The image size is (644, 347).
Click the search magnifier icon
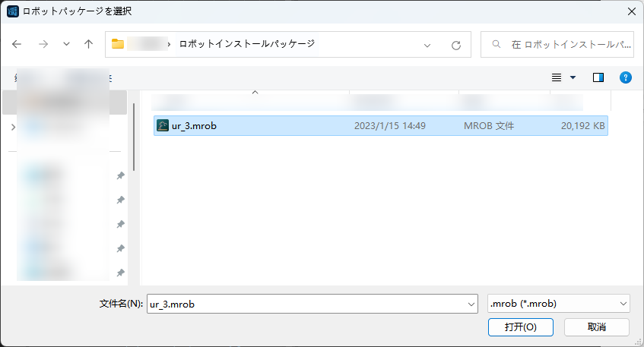point(496,44)
